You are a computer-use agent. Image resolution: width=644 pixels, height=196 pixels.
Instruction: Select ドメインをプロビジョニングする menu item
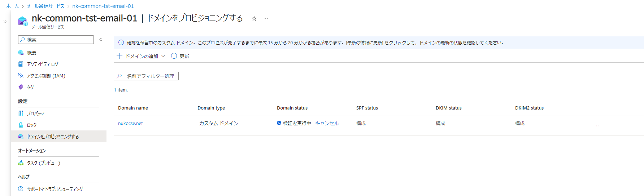58,137
